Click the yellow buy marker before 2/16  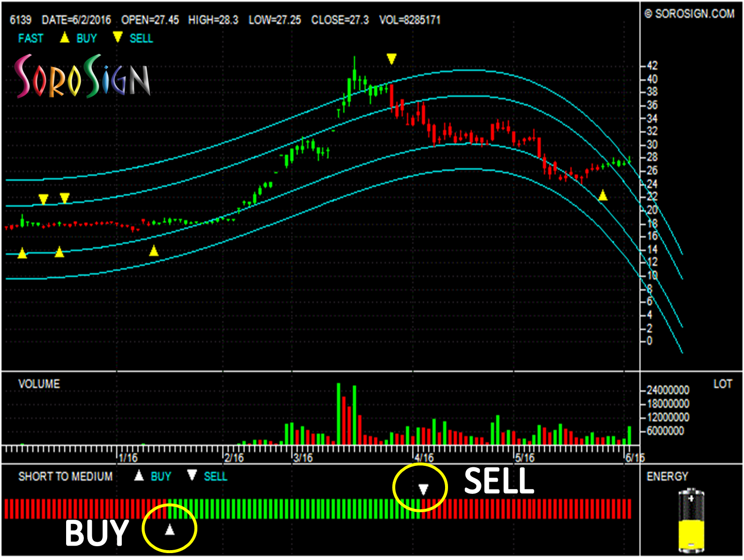pyautogui.click(x=154, y=251)
